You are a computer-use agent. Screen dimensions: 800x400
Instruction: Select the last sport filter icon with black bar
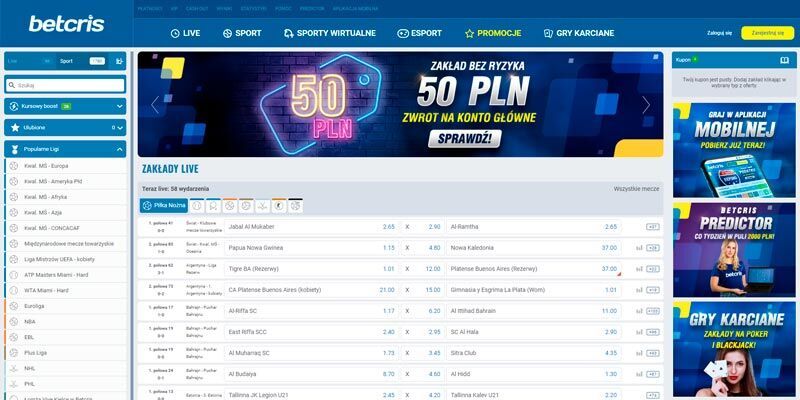pos(295,206)
